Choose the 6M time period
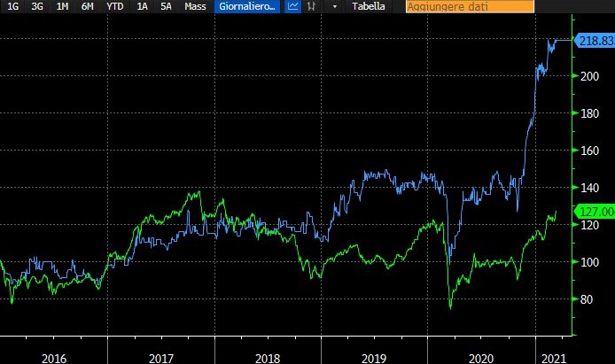 (x=87, y=6)
